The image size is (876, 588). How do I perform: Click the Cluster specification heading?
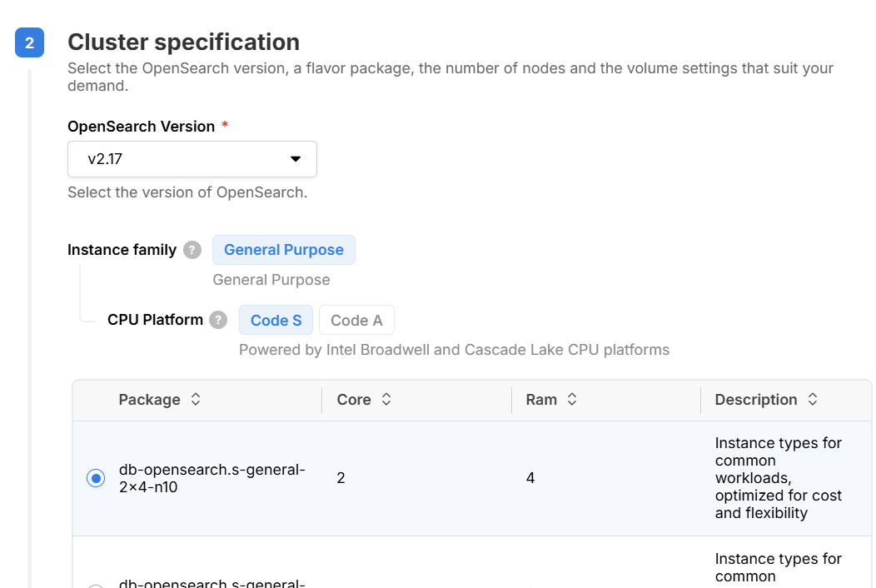(183, 42)
